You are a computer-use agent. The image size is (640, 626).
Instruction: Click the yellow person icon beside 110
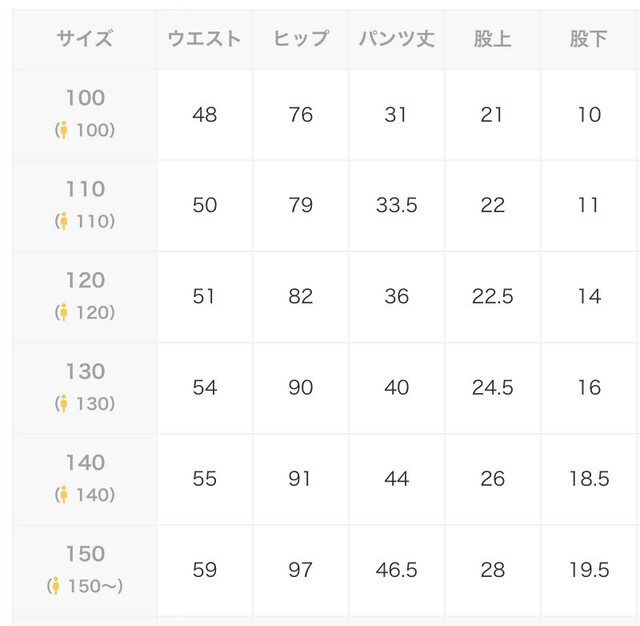[x=65, y=221]
